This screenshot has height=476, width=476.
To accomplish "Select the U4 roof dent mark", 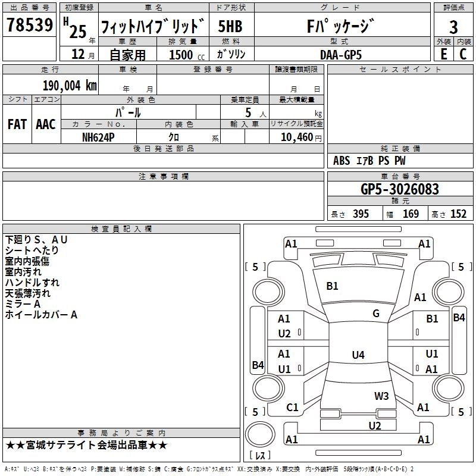I will point(358,355).
